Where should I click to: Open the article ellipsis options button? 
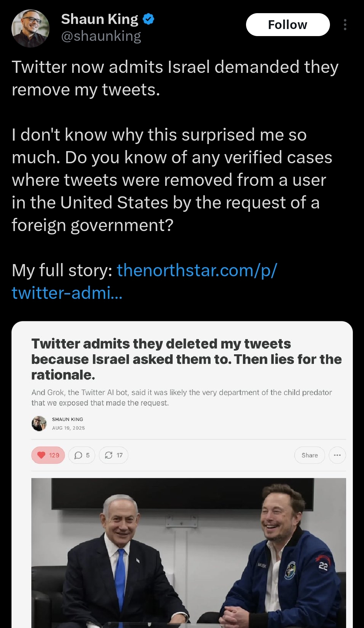point(337,455)
